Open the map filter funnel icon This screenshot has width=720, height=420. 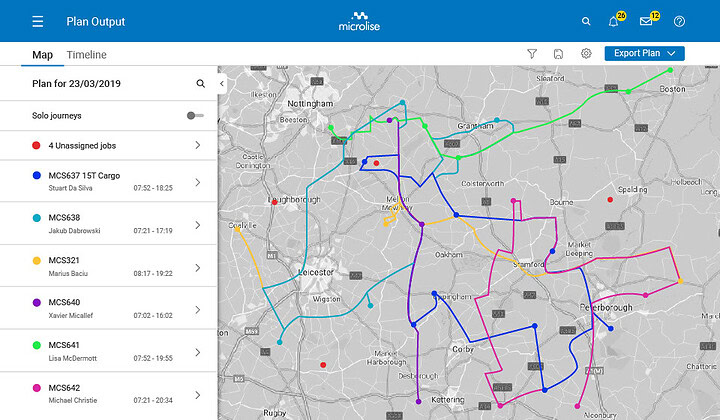coord(532,54)
